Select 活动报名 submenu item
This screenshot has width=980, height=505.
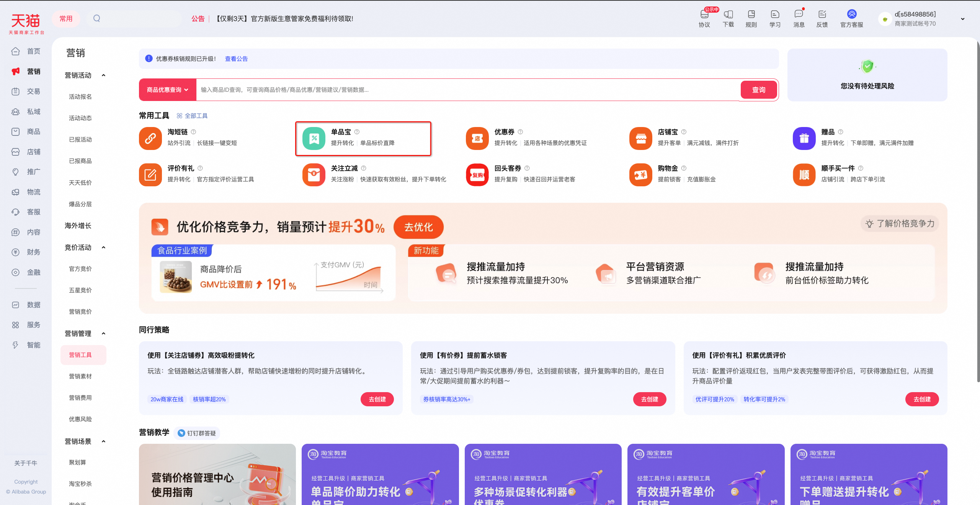coord(80,97)
